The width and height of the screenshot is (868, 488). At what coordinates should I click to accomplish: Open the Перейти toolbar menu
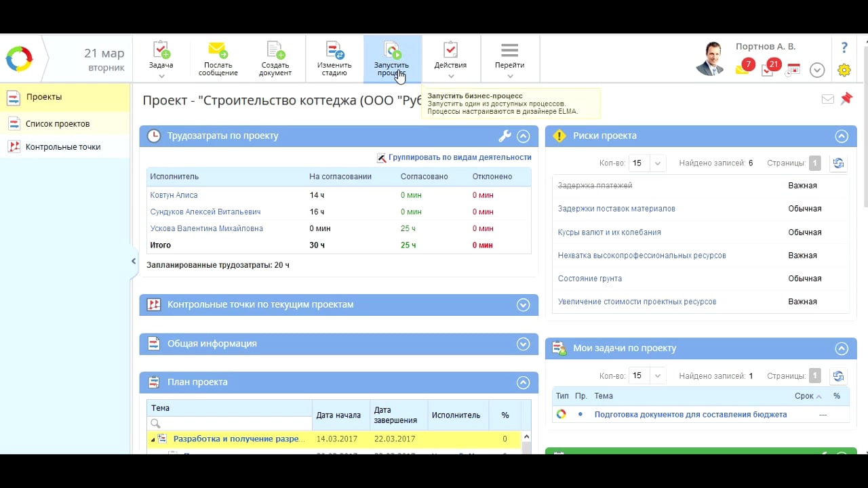(x=509, y=59)
